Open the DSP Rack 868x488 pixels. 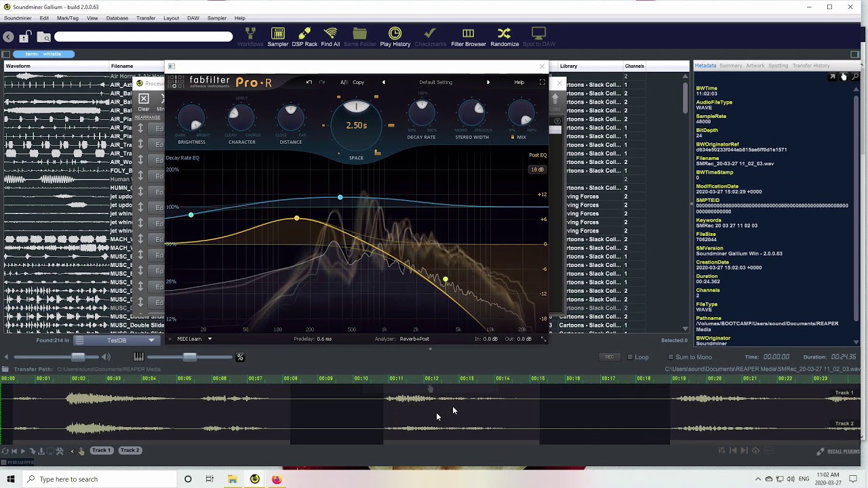click(304, 37)
